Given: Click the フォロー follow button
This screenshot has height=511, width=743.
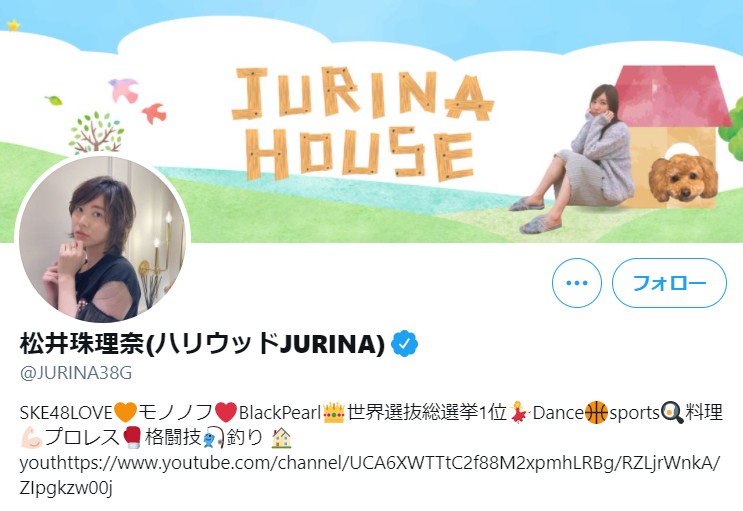Looking at the screenshot, I should click(669, 283).
